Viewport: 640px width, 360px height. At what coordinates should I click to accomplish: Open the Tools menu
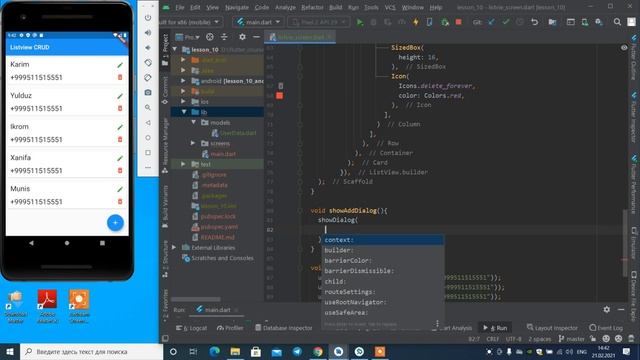371,7
